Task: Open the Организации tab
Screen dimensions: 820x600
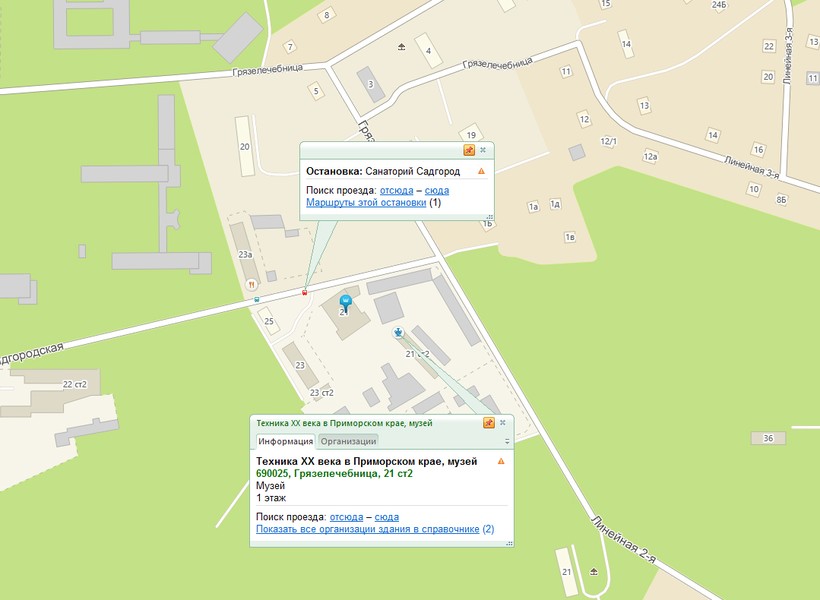Action: (348, 441)
